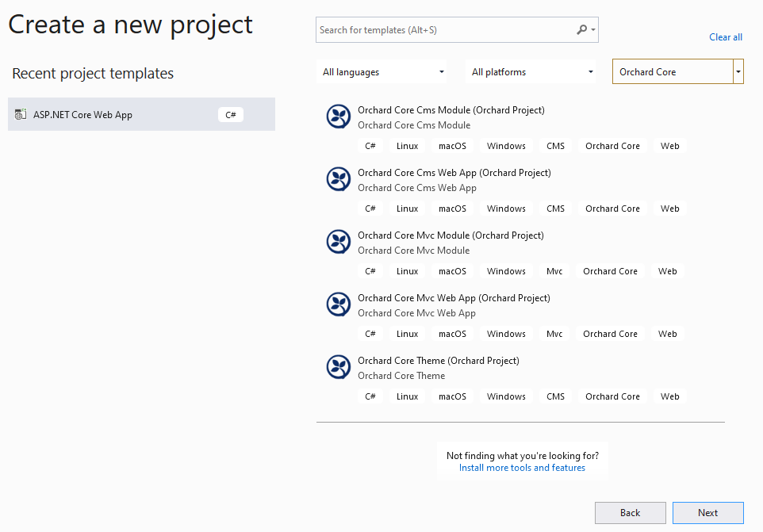
Task: Click Orchard Core tag under Cms Module template
Action: click(612, 146)
